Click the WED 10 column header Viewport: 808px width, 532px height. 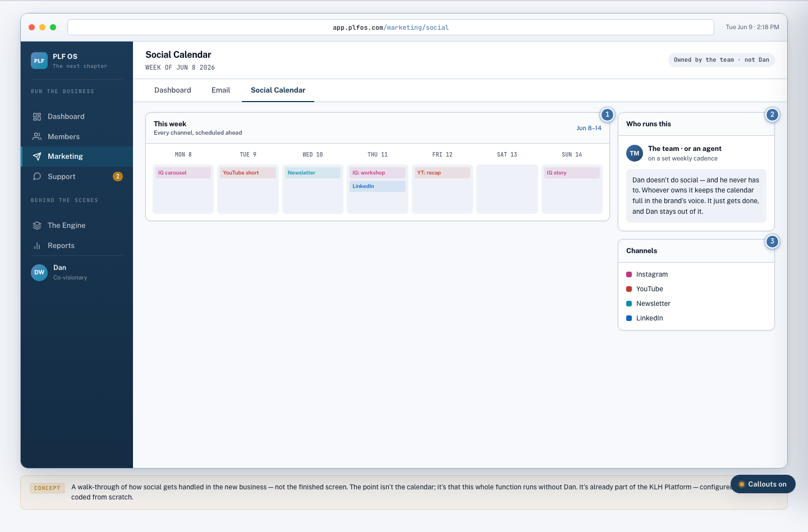click(x=313, y=154)
